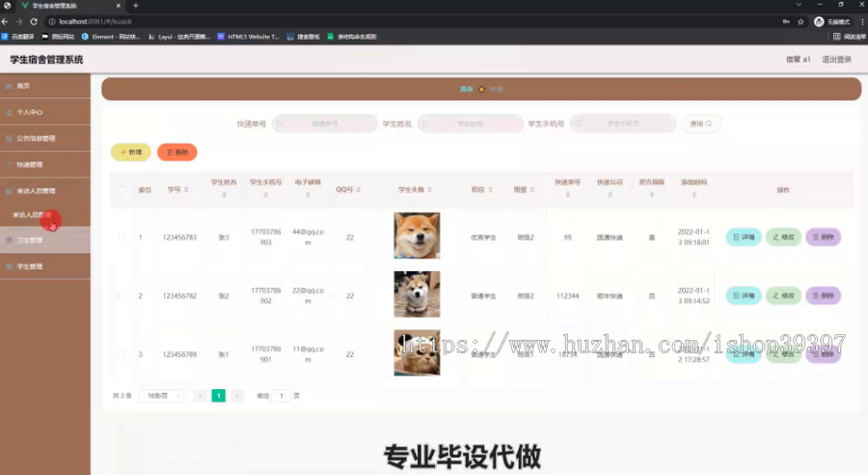This screenshot has width=868, height=475.
Task: Click 修改 for student 123456783
Action: pyautogui.click(x=783, y=237)
